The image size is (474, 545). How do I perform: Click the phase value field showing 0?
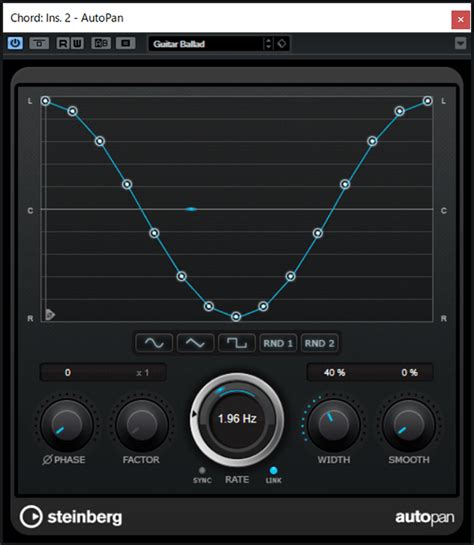68,373
